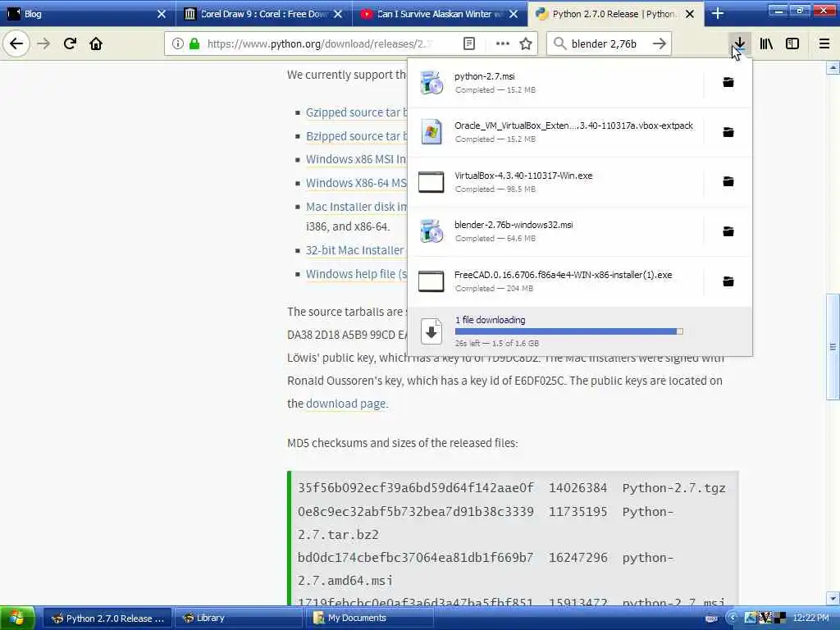This screenshot has width=840, height=630.
Task: Open containing folder for Oracle_VM_VirtualBox extpack
Action: coord(728,132)
